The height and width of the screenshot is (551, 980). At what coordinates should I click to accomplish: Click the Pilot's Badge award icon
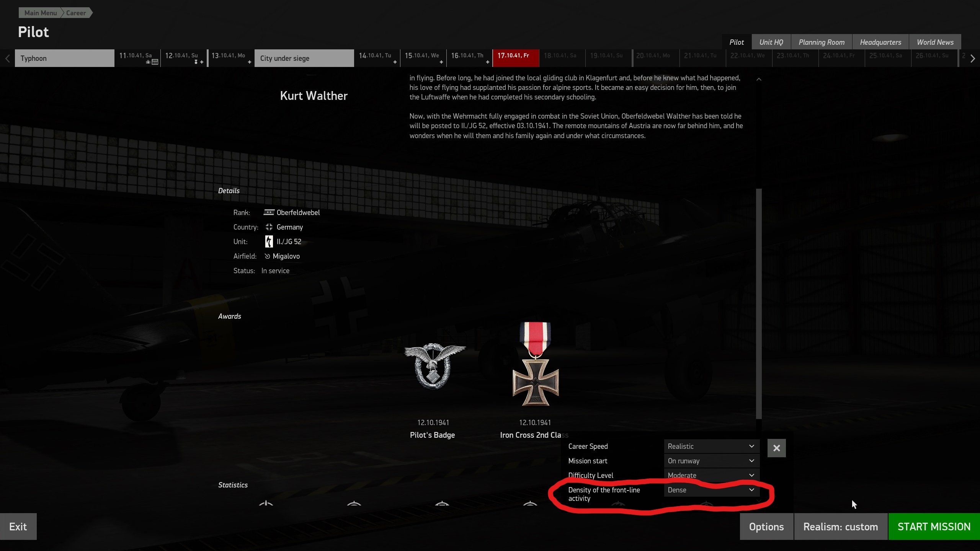(435, 366)
